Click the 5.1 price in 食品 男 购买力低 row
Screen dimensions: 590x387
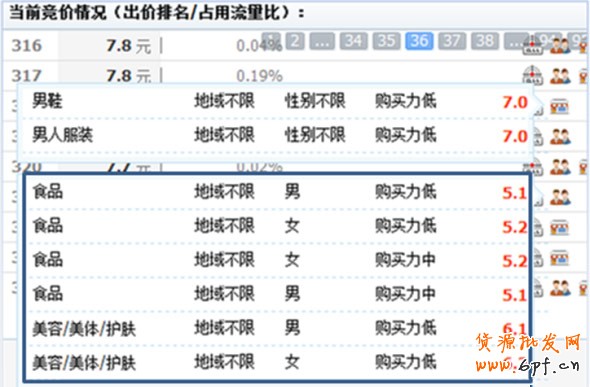514,193
